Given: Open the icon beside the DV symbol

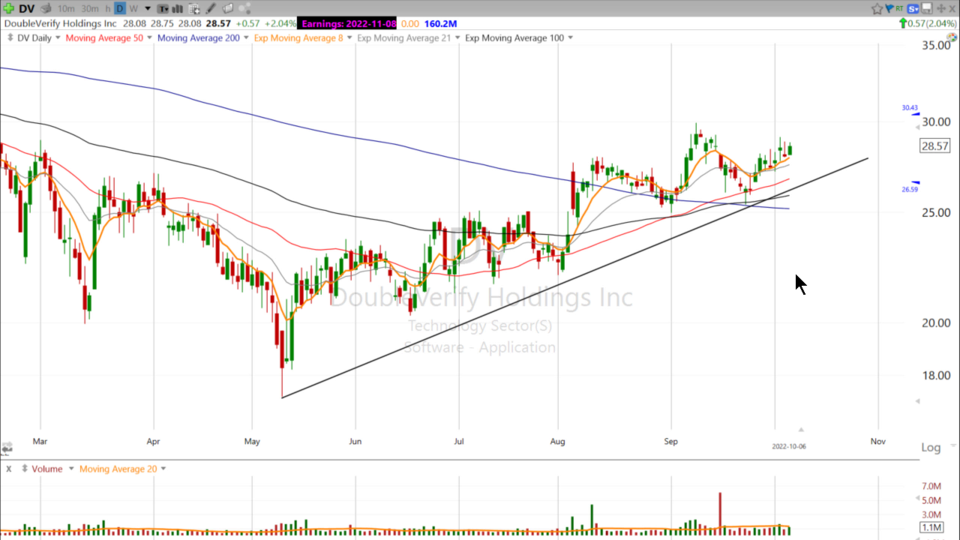Looking at the screenshot, I should (46, 9).
